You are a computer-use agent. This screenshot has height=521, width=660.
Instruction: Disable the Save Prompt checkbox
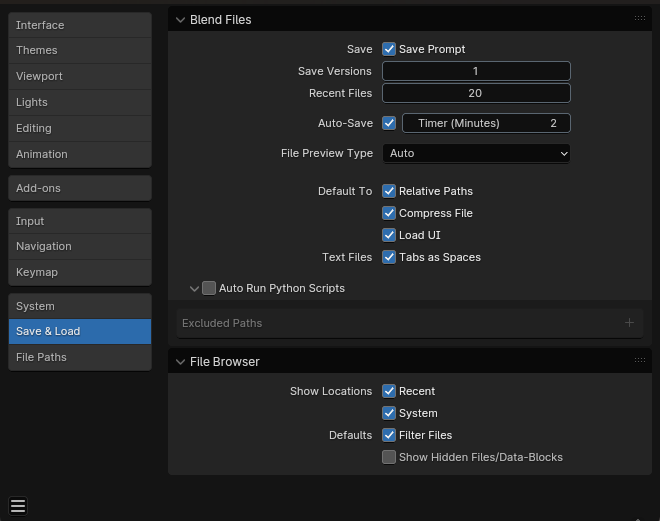389,49
